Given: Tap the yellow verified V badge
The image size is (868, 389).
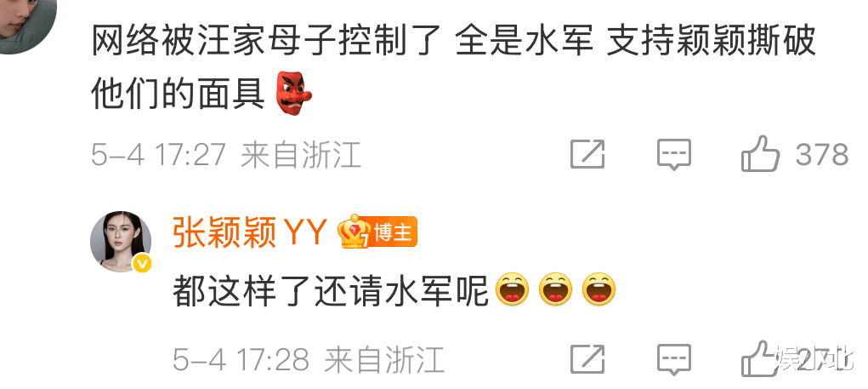Looking at the screenshot, I should (x=143, y=263).
